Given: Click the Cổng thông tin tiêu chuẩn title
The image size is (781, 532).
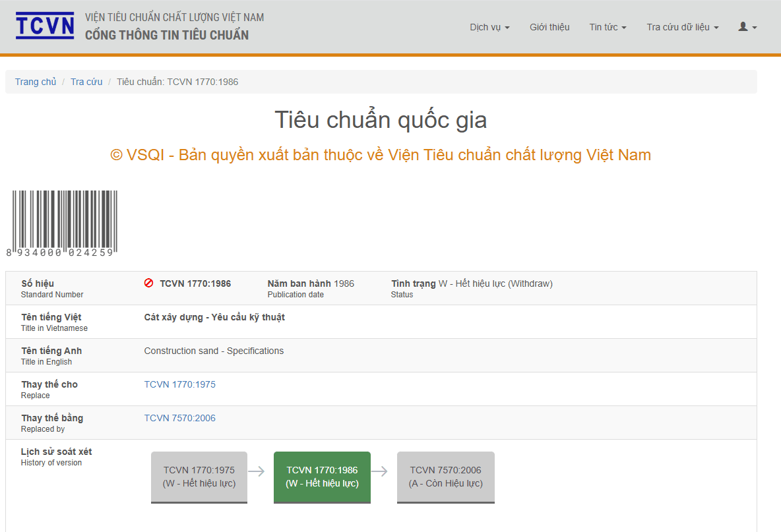Looking at the screenshot, I should point(167,35).
